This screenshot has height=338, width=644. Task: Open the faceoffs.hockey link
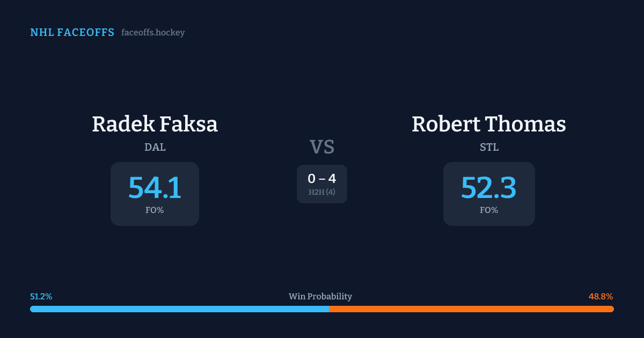(153, 33)
